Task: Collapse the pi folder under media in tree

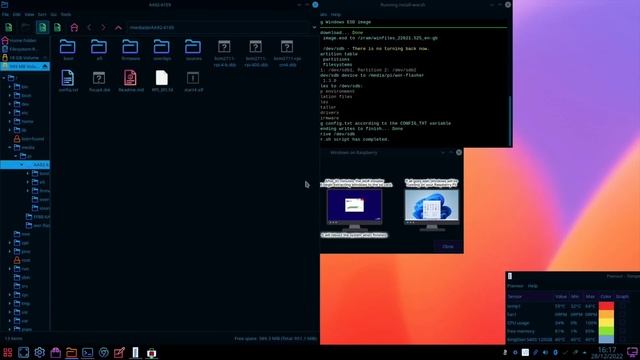Action: (16, 156)
